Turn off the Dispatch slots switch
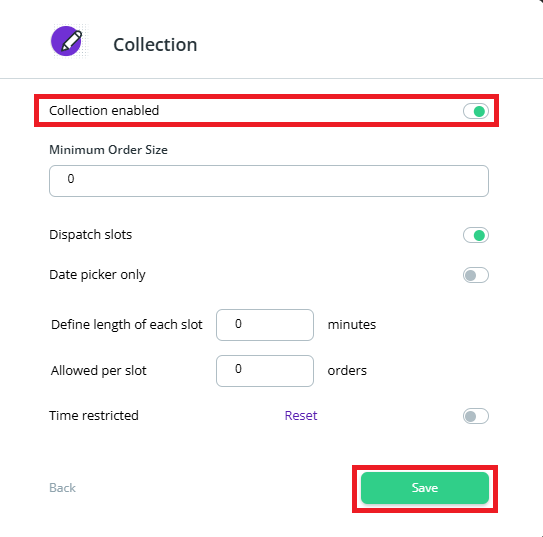Image resolution: width=543 pixels, height=537 pixels. coord(476,235)
